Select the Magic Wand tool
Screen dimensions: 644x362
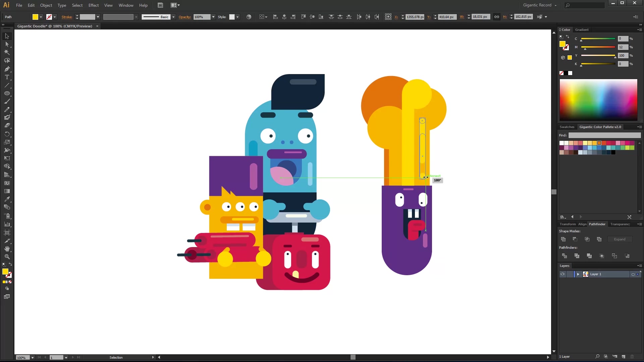tap(7, 52)
